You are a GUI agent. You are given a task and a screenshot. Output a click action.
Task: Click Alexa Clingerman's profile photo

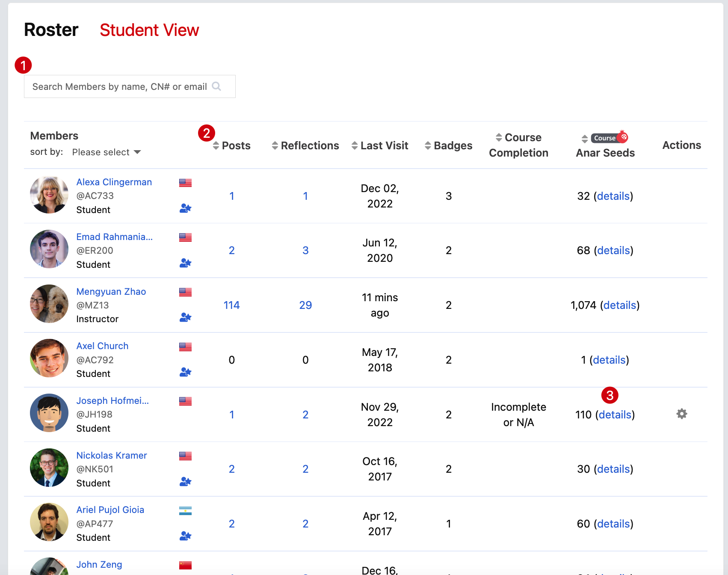pos(49,195)
